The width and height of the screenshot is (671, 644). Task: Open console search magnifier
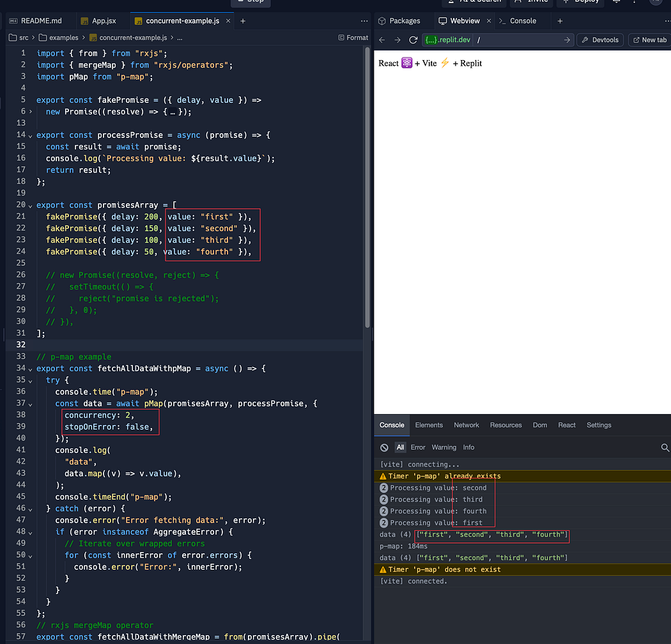pyautogui.click(x=665, y=448)
